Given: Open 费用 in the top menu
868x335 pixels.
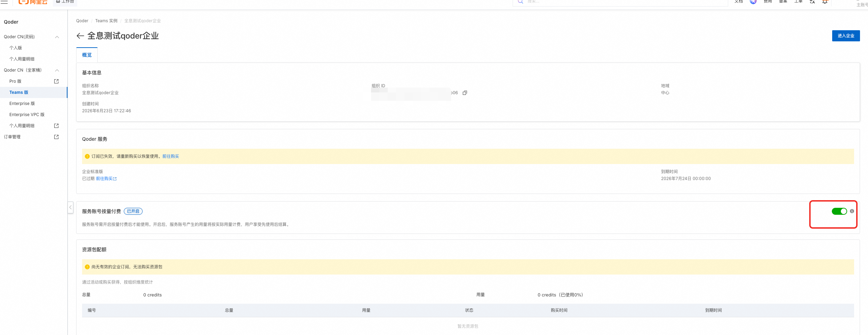Looking at the screenshot, I should 768,2.
